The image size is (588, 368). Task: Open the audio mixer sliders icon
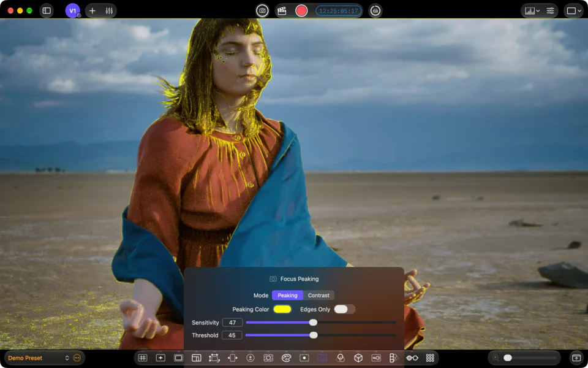[109, 11]
